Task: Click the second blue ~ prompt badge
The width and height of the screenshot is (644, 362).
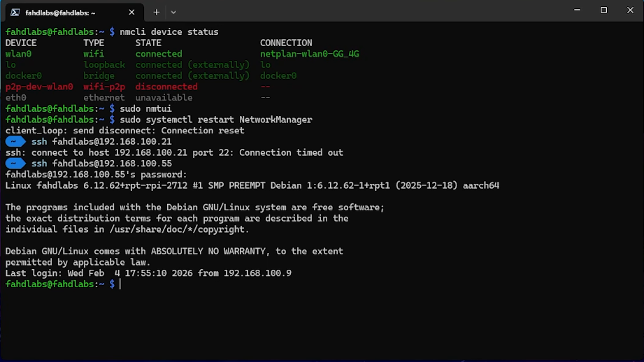Action: pos(15,164)
